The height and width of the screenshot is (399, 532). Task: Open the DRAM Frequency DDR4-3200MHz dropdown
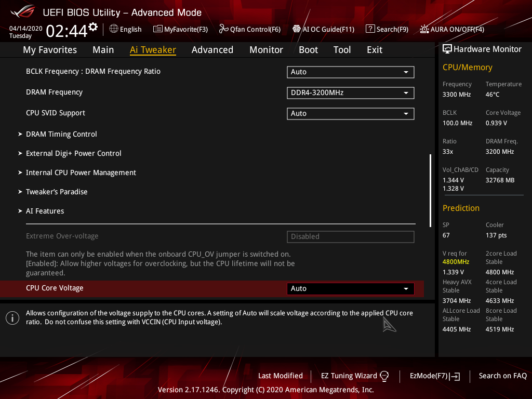click(x=351, y=92)
